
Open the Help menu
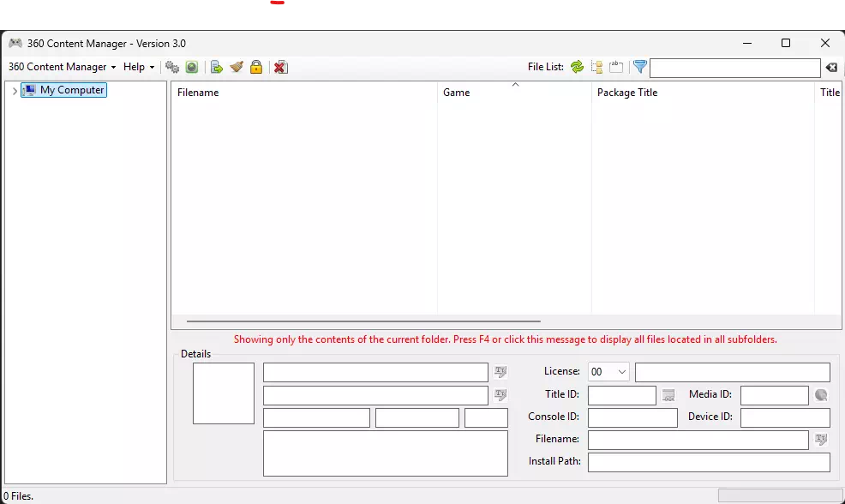coord(139,67)
